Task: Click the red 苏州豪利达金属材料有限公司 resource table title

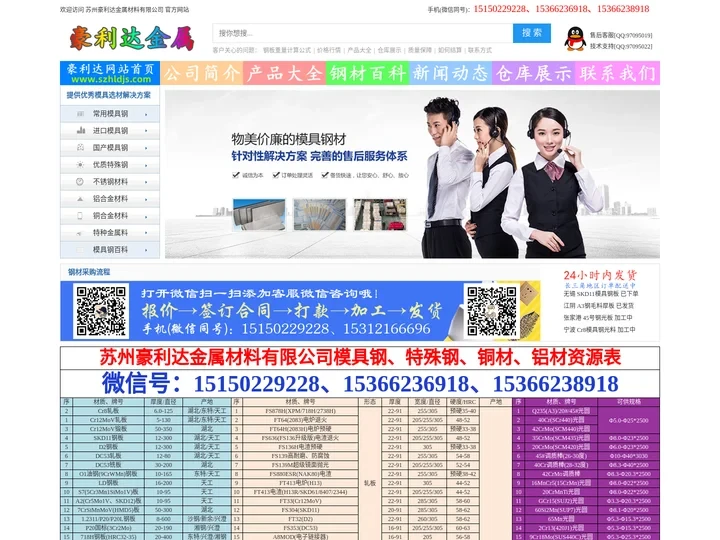Action: pyautogui.click(x=360, y=357)
